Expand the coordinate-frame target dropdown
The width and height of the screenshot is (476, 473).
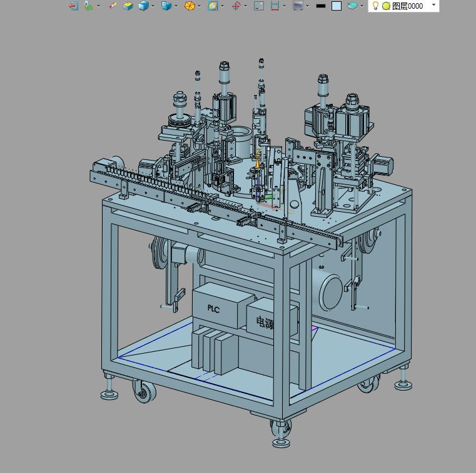[x=245, y=6]
